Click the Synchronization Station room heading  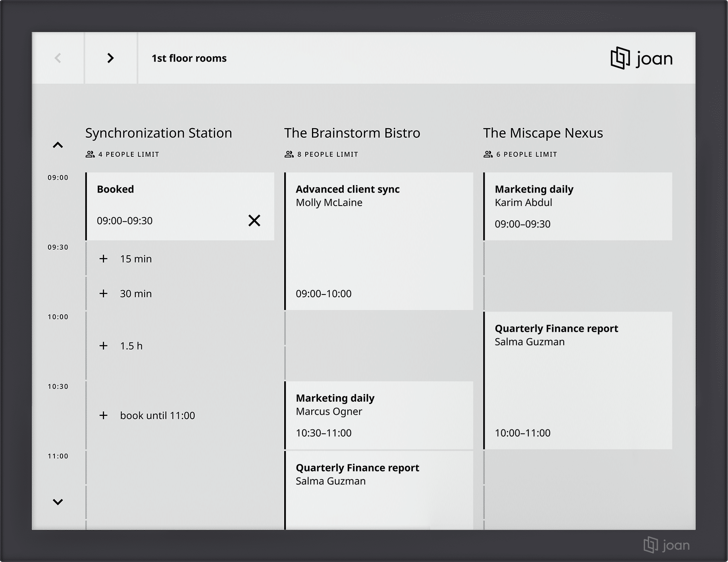158,133
